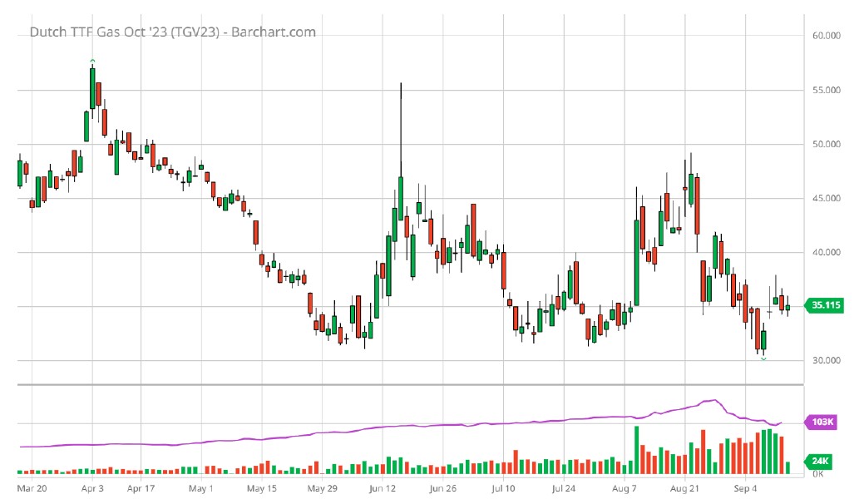Select the 55.000 price axis label
Image resolution: width=859 pixels, height=504 pixels.
(x=826, y=90)
